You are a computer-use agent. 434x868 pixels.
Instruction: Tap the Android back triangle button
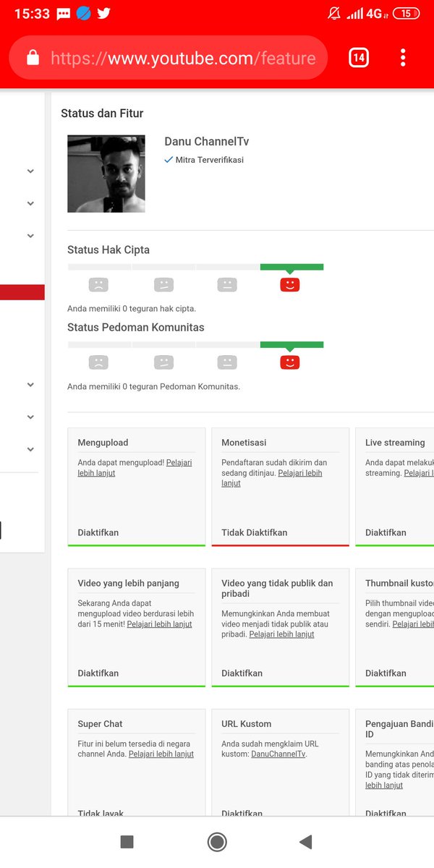pyautogui.click(x=305, y=841)
